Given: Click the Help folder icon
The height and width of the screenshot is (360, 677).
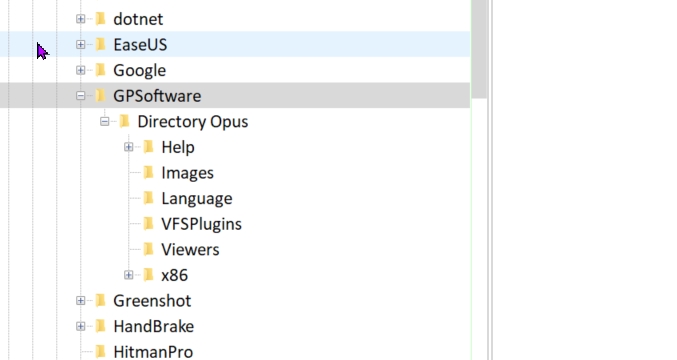Looking at the screenshot, I should (149, 146).
